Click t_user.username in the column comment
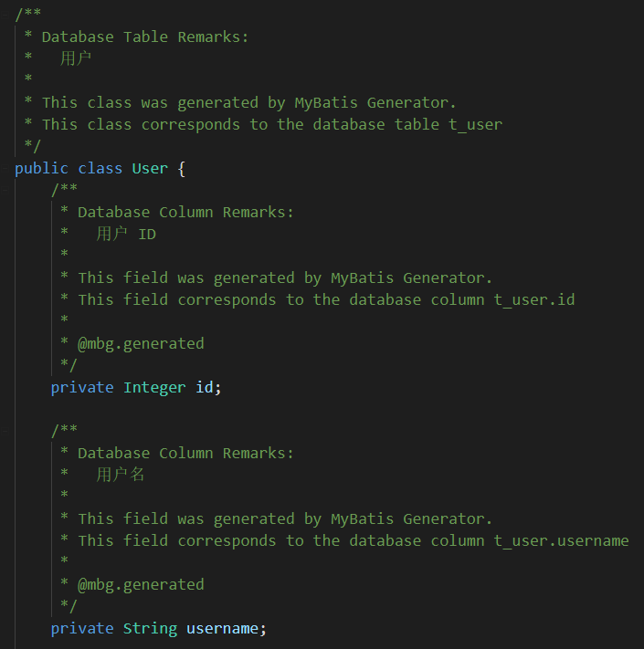This screenshot has height=649, width=644. (x=561, y=540)
